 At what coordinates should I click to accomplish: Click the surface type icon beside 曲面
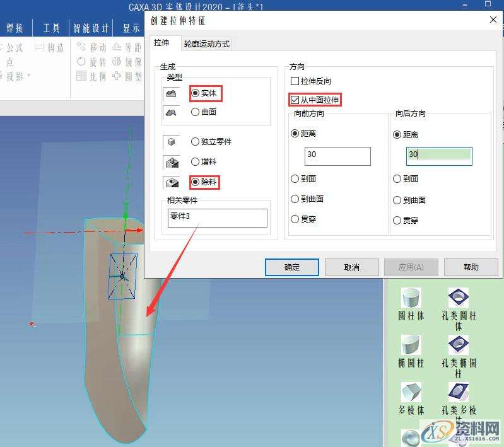(171, 112)
